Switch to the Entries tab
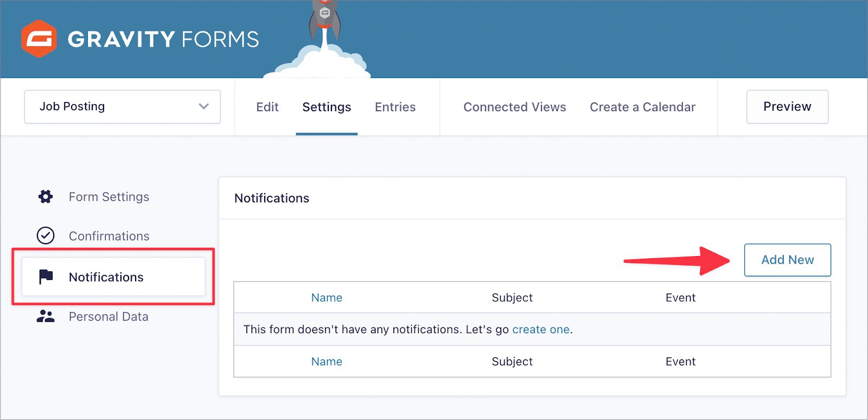The width and height of the screenshot is (868, 420). (394, 107)
